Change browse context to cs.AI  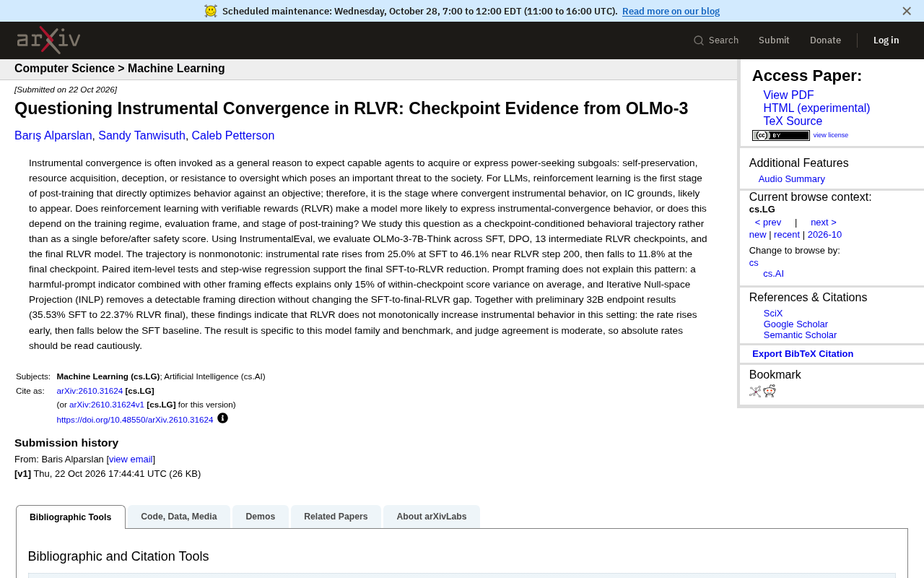(773, 274)
